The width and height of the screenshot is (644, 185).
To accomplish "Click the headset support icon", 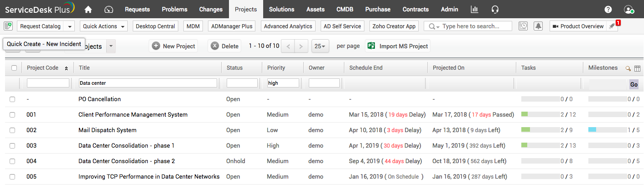I will [495, 9].
